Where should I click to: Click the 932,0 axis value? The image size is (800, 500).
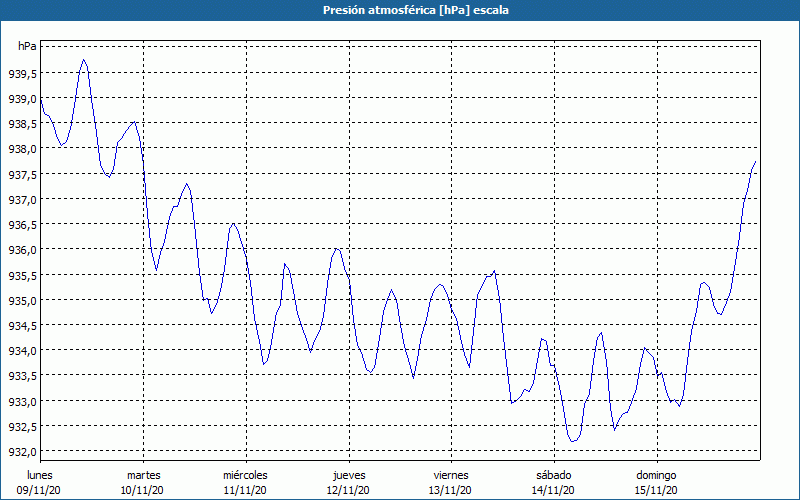22,453
